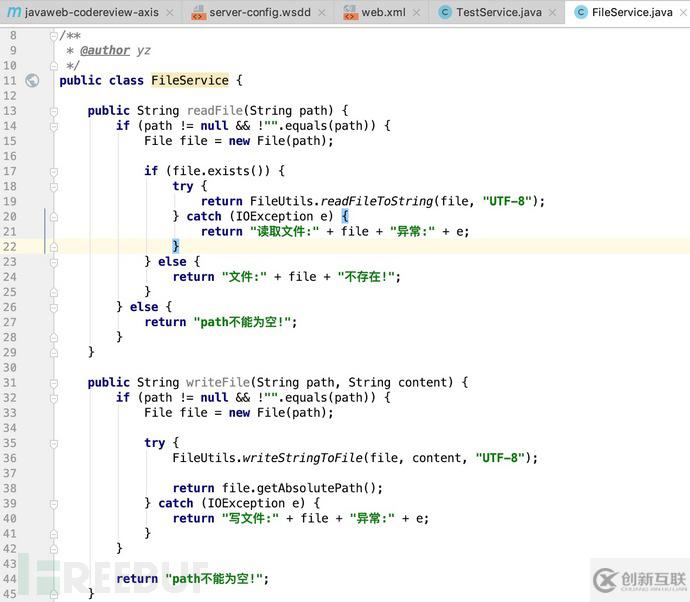Click the XML file icon on server-config.wsdd tab
This screenshot has height=602, width=690.
pos(198,13)
